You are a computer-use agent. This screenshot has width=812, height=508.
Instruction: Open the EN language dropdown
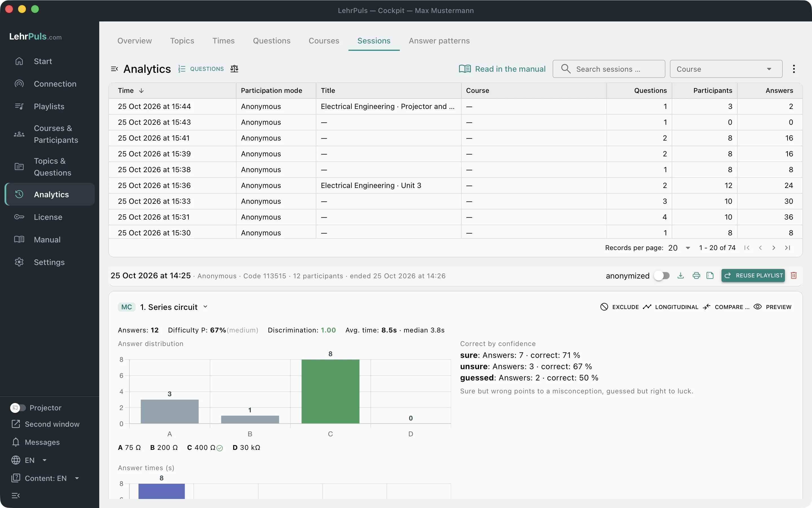pos(29,460)
